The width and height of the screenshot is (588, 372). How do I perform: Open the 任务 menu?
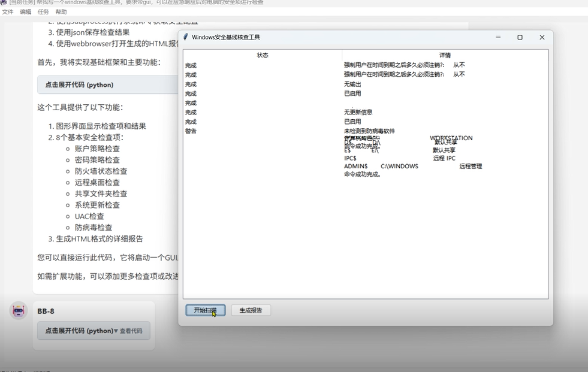43,12
